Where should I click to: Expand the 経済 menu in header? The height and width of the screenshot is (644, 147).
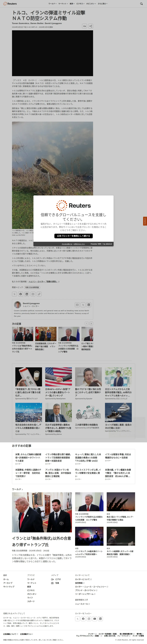[72, 4]
